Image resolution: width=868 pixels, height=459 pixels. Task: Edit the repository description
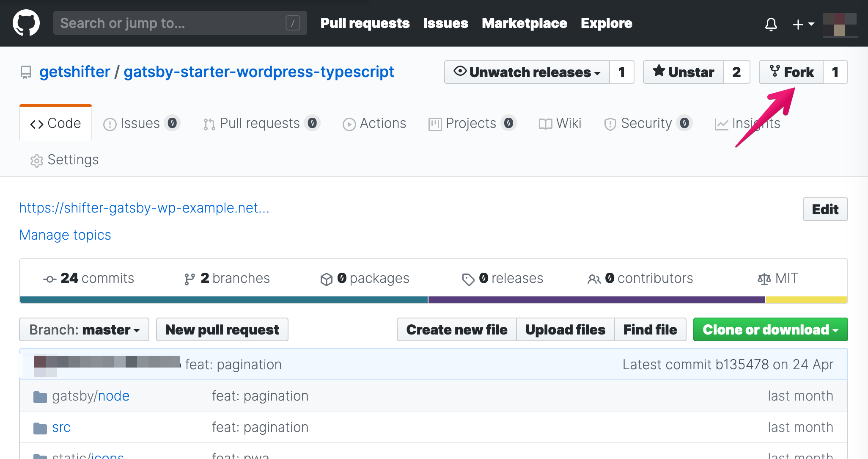825,209
